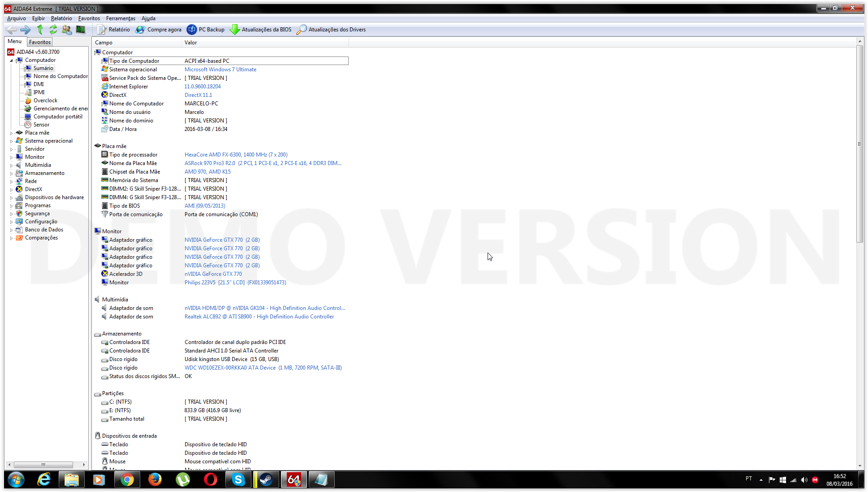This screenshot has height=492, width=868.
Task: Check Atualizações da BIOS
Action: (x=261, y=30)
